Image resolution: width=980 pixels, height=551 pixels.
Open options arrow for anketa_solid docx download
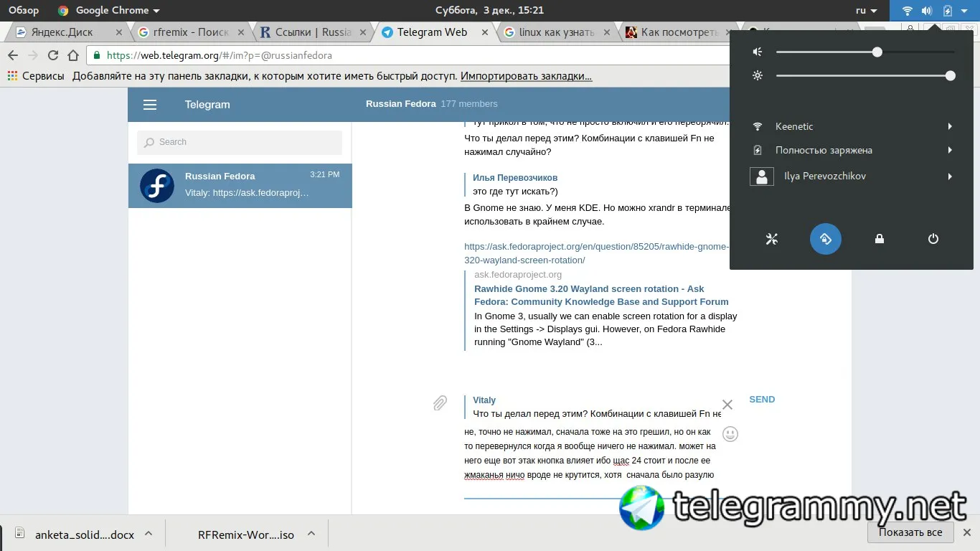149,534
